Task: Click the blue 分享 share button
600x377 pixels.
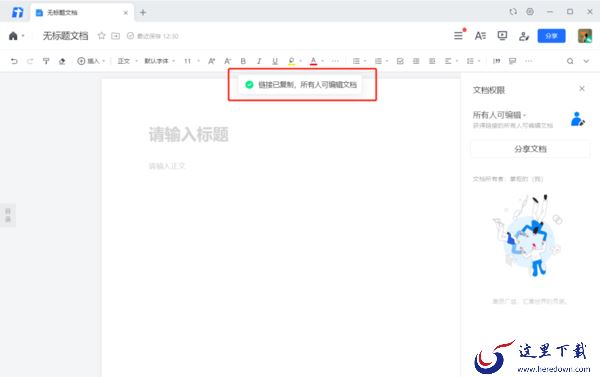Action: [551, 36]
